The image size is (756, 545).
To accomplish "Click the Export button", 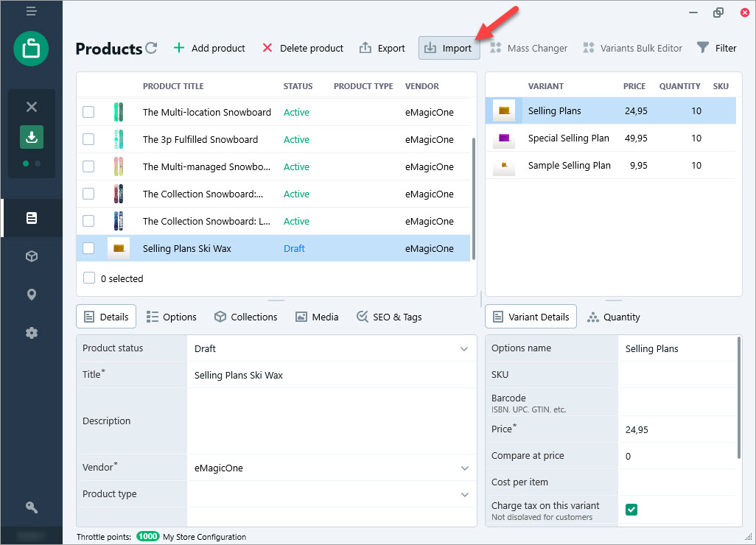I will click(x=382, y=48).
